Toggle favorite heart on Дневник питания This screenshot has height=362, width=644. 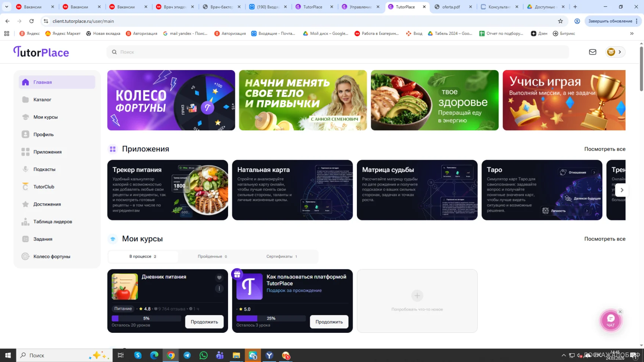click(219, 278)
